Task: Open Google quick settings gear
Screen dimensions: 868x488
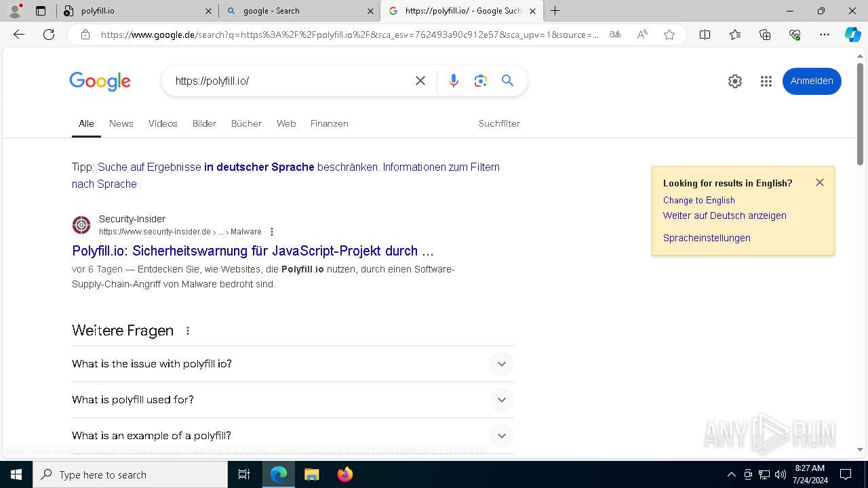Action: click(735, 81)
